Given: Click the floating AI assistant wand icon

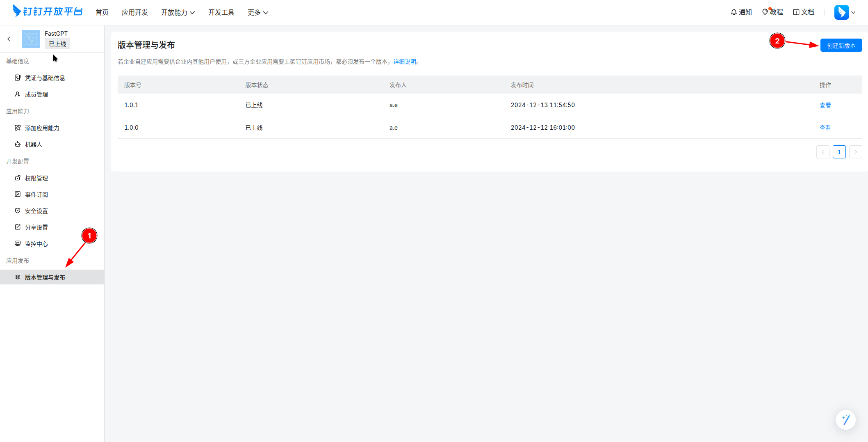Looking at the screenshot, I should point(845,419).
